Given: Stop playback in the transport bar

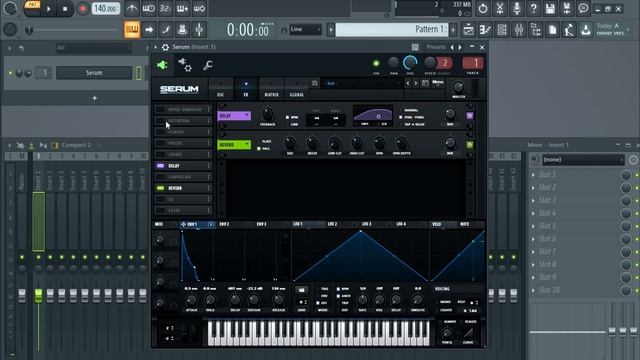Looking at the screenshot, I should click(65, 9).
